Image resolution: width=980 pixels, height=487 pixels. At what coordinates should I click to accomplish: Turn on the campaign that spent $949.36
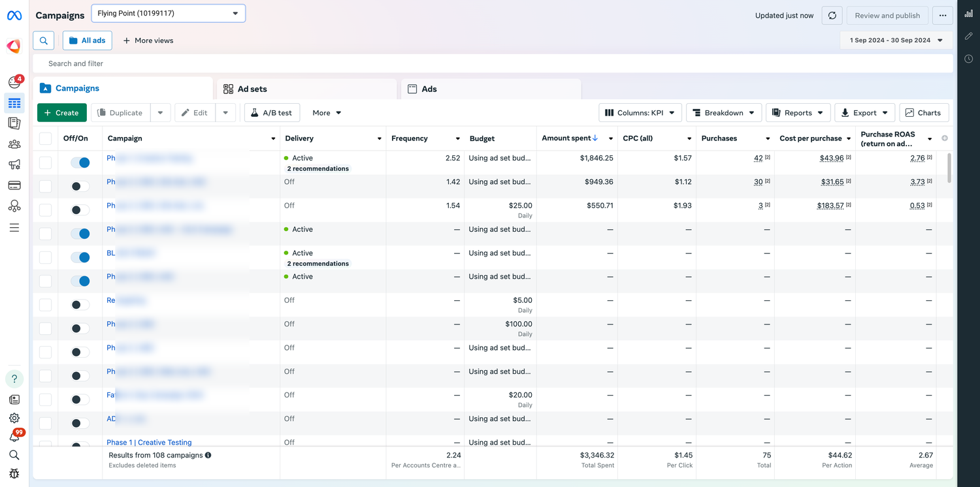(80, 186)
